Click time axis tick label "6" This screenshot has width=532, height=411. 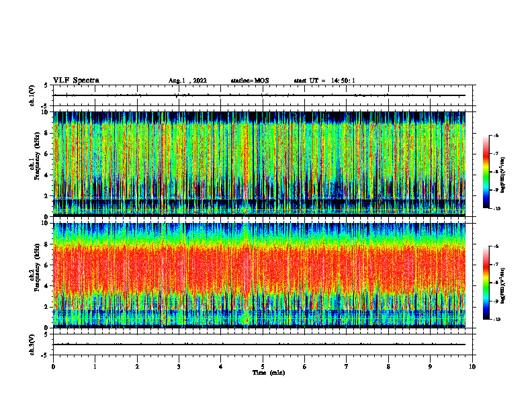coord(305,367)
